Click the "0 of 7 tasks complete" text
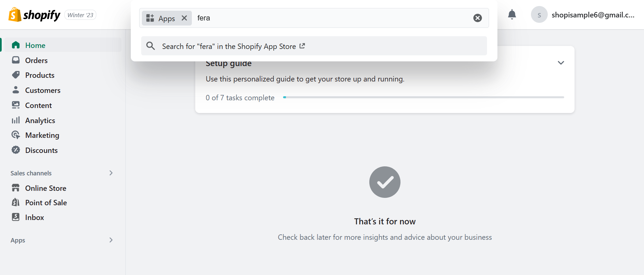 [x=240, y=98]
